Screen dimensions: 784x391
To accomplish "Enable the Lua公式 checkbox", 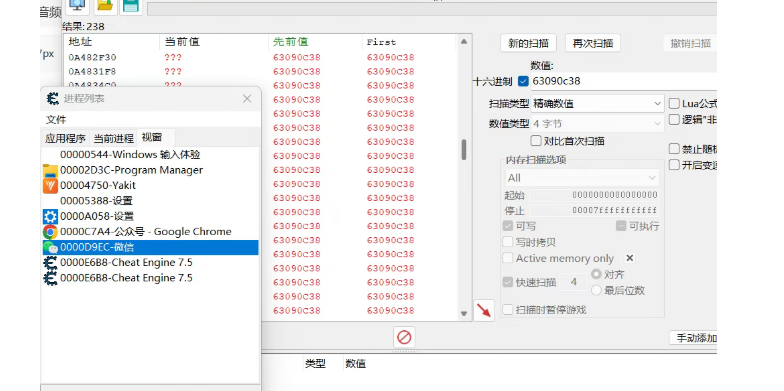I will [674, 104].
